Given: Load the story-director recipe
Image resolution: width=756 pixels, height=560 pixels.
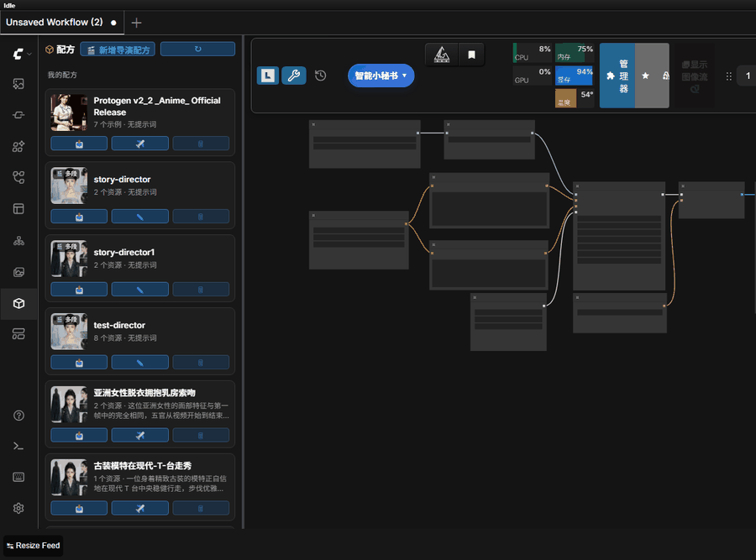Looking at the screenshot, I should [x=79, y=217].
